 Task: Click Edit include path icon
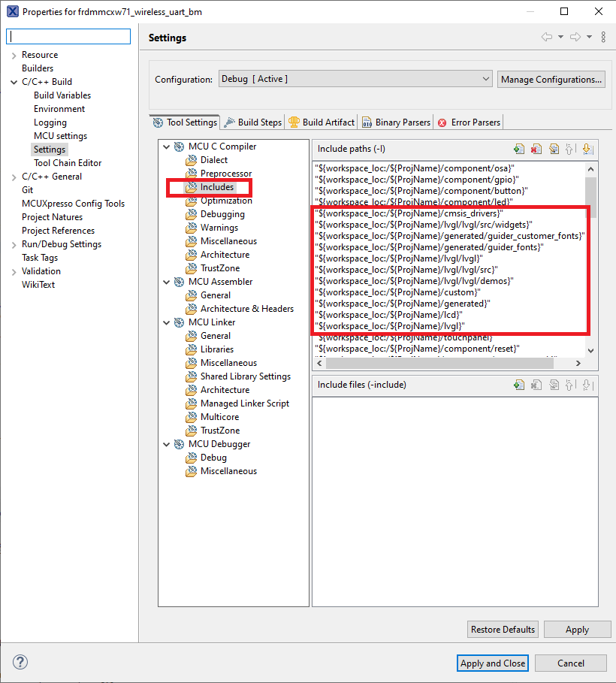[x=554, y=149]
